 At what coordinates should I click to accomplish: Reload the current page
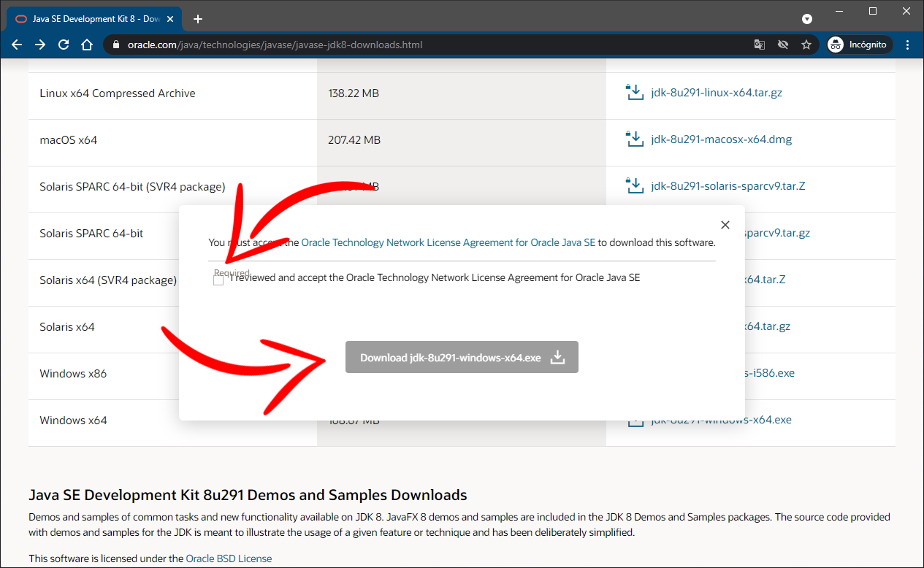coord(64,45)
